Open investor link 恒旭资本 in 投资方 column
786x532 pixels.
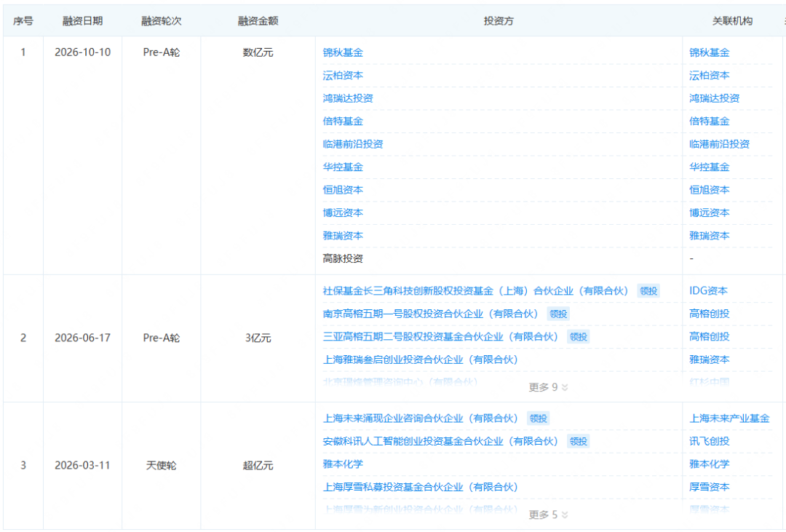tap(343, 190)
